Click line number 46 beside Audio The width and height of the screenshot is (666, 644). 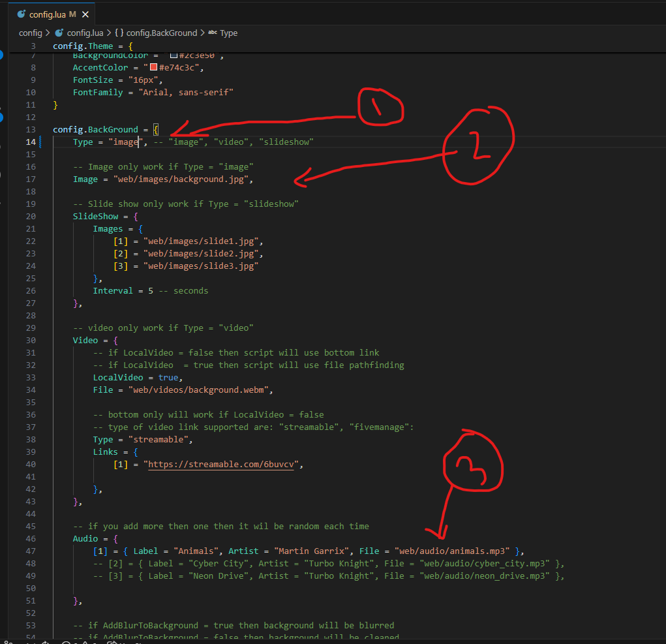(x=31, y=539)
